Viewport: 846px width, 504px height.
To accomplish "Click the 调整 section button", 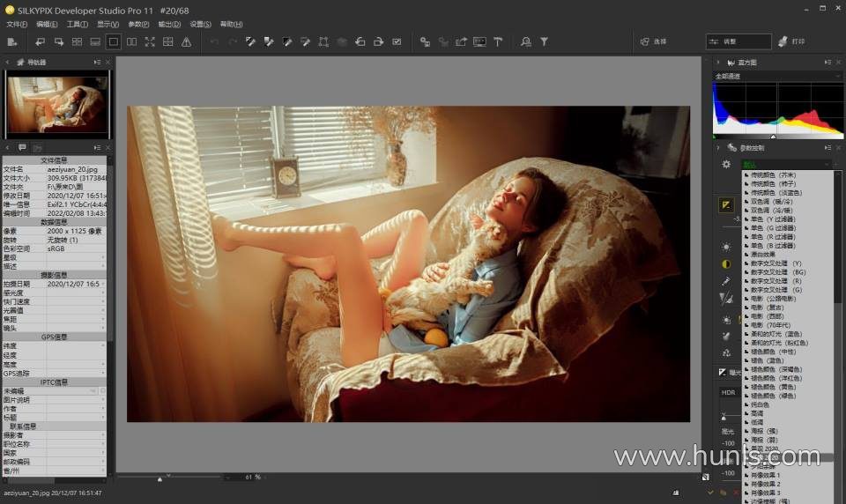I will 738,41.
